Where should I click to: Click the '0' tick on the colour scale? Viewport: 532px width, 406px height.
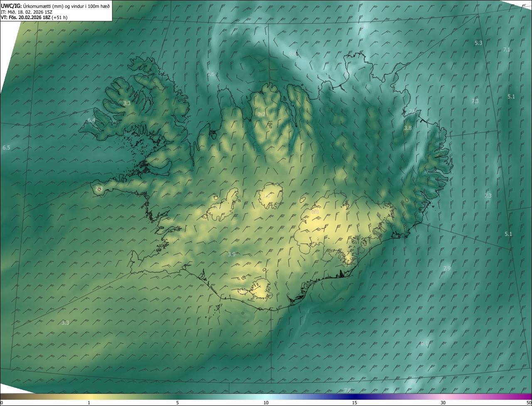tap(2, 403)
